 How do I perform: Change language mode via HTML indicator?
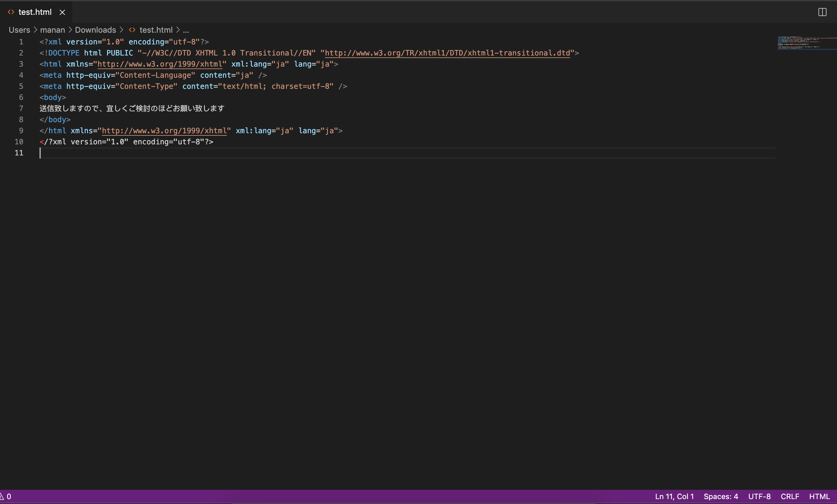coord(819,497)
